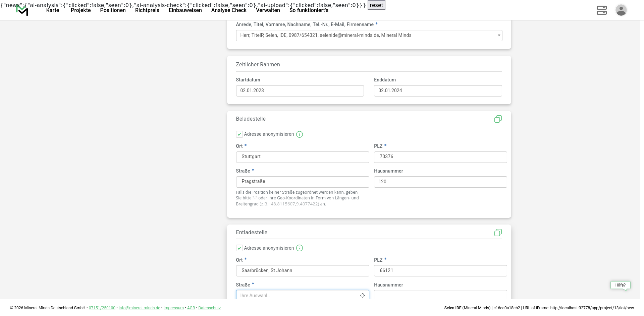Open Entladestelle Straße selection dropdown
The height and width of the screenshot is (316, 644).
pyautogui.click(x=302, y=295)
